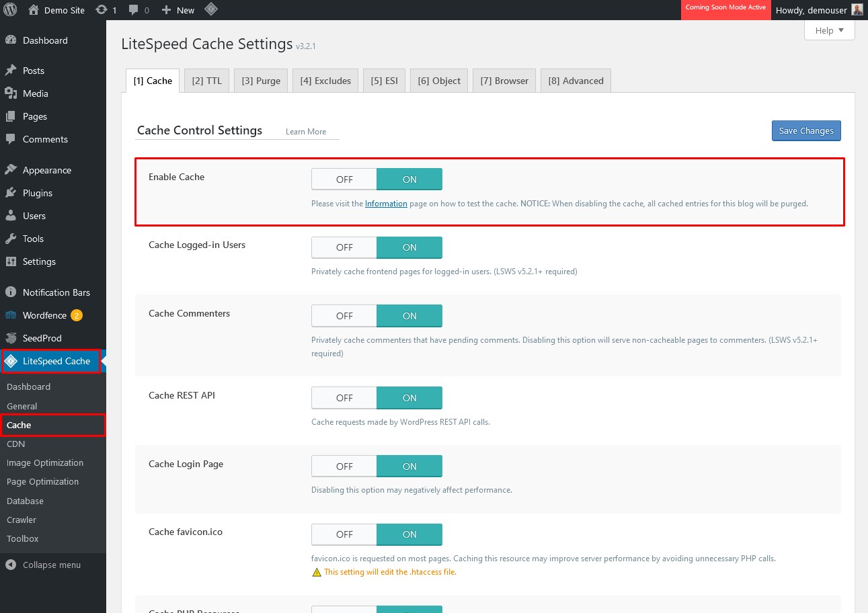Open the New content menu
Viewport: 868px width, 613px height.
click(x=178, y=10)
